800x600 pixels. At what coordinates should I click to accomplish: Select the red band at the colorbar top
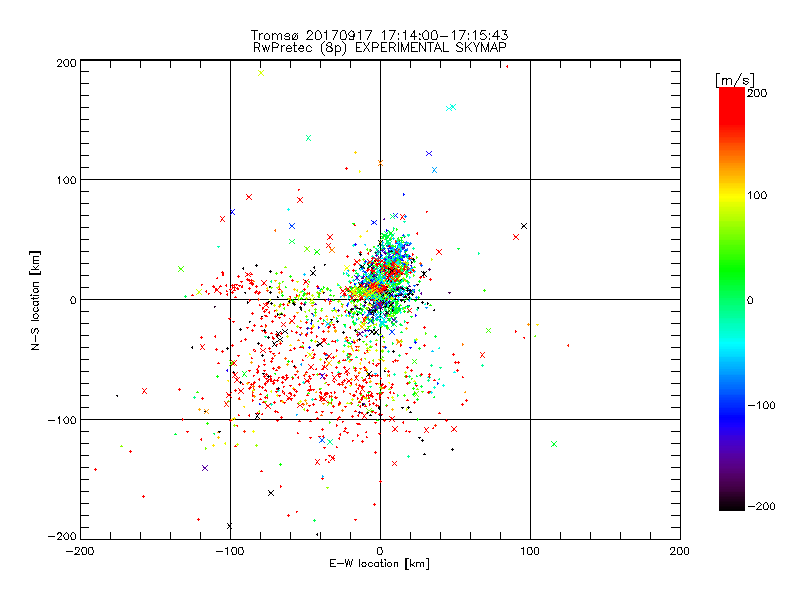(732, 105)
